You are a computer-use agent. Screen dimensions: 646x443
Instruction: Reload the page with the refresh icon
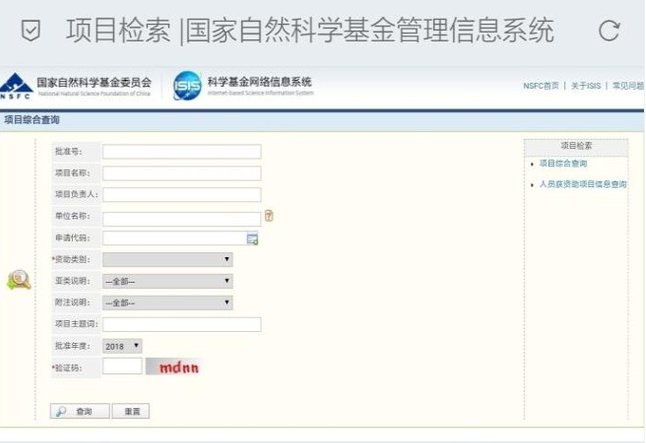coord(609,31)
